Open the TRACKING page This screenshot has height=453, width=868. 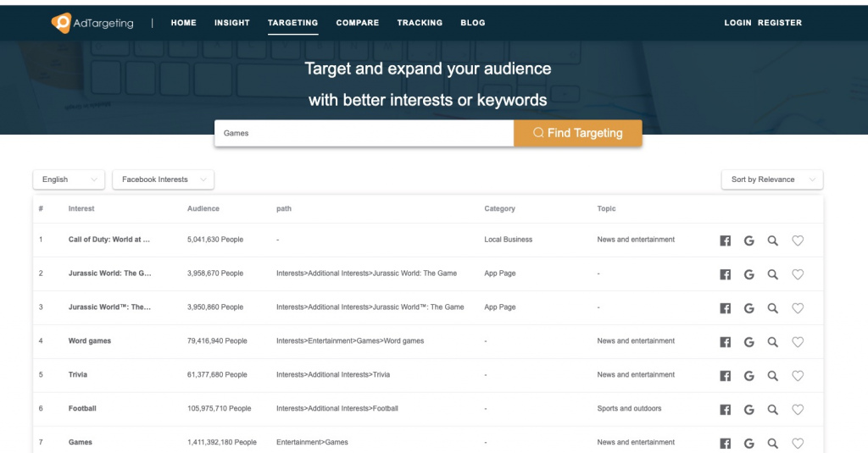420,23
